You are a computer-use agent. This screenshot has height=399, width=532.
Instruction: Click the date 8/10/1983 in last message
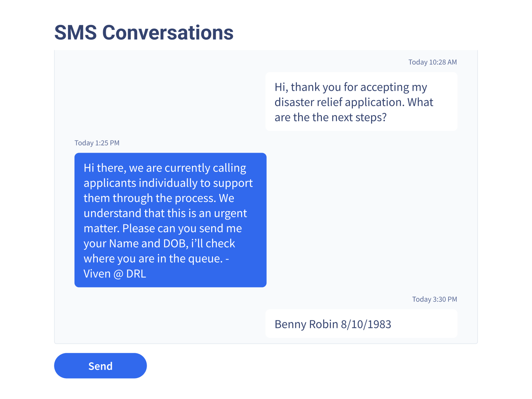click(366, 324)
